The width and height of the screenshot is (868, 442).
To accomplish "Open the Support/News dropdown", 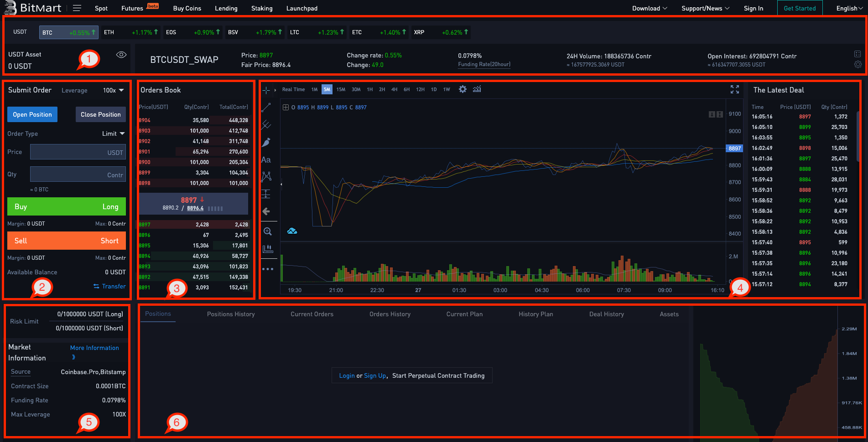I will (x=705, y=8).
